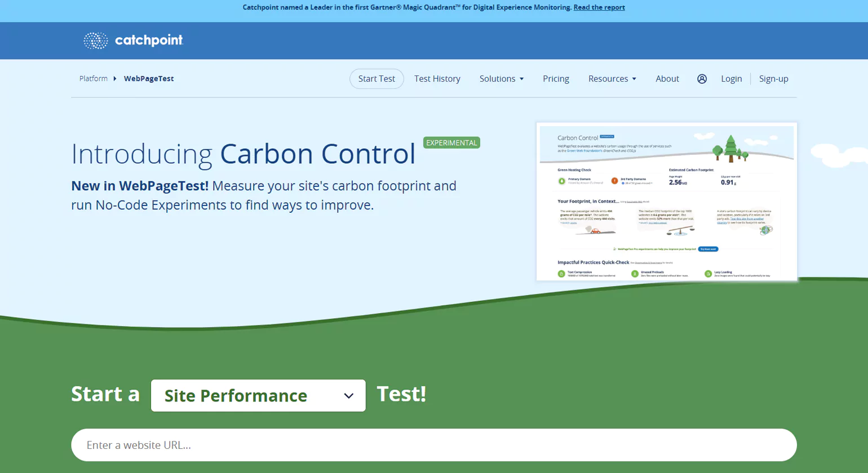Viewport: 868px width, 473px height.
Task: Select the WebPageTest breadcrumb
Action: (148, 79)
